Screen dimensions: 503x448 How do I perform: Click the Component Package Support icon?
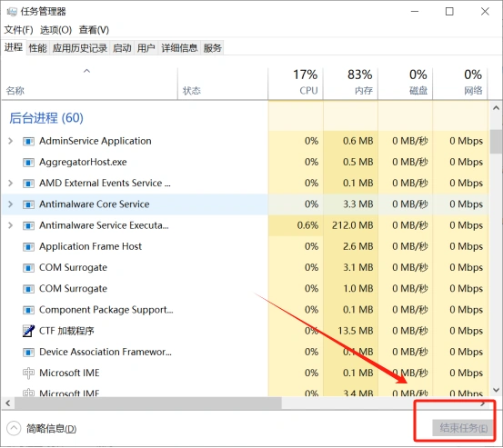point(28,310)
